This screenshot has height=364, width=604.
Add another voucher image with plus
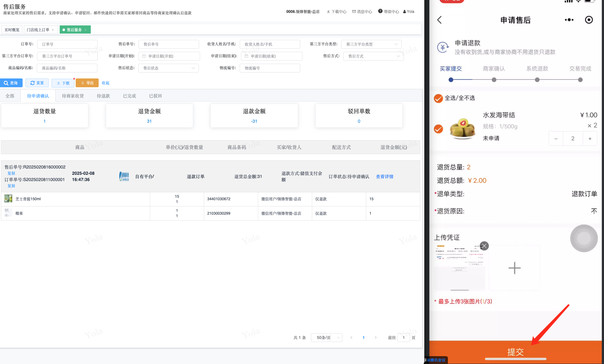pos(514,268)
